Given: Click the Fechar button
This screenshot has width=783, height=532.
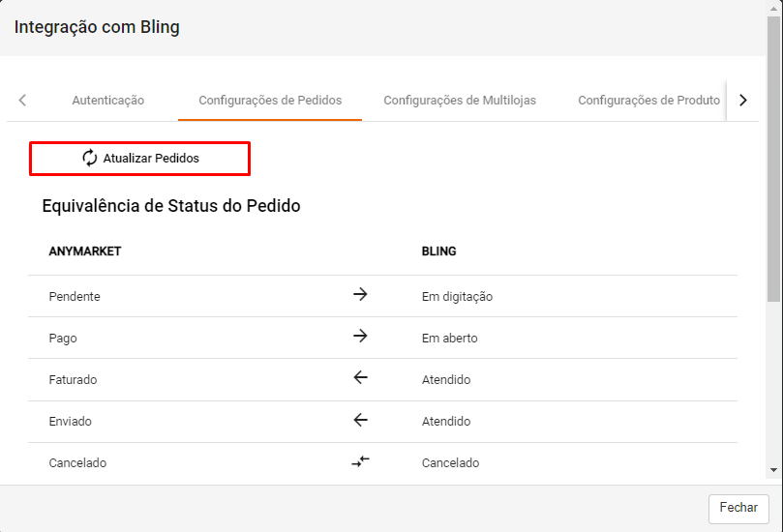Looking at the screenshot, I should pos(738,508).
